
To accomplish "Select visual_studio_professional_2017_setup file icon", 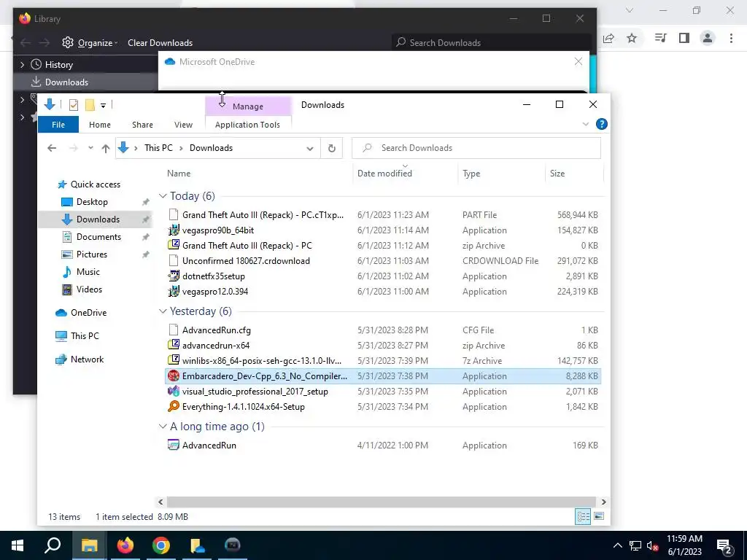I will [x=174, y=392].
